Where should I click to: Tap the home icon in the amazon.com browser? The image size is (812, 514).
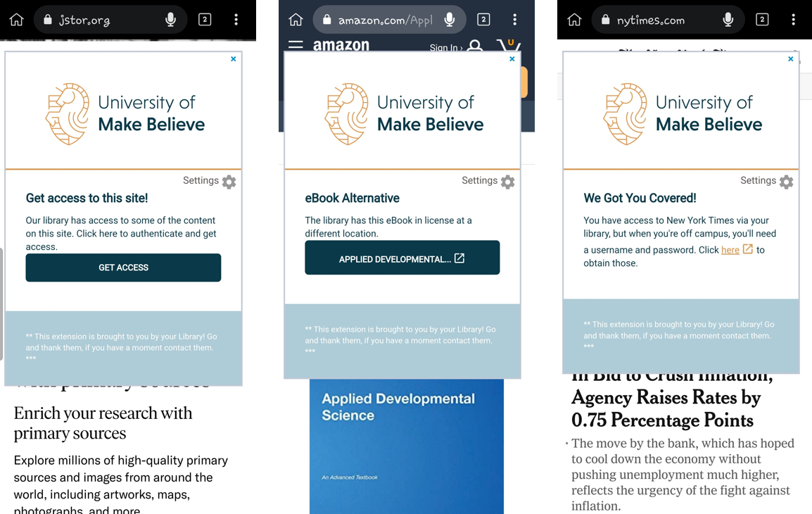point(296,20)
